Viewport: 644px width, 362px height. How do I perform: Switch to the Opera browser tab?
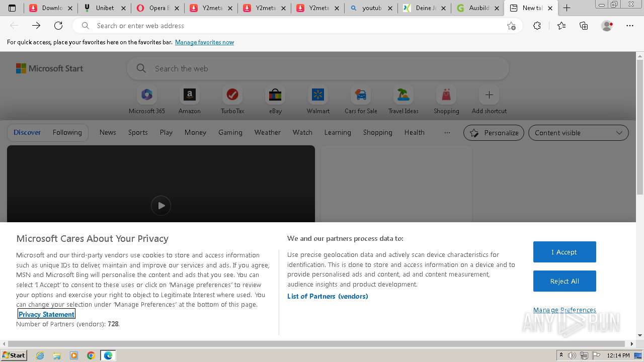tap(157, 8)
